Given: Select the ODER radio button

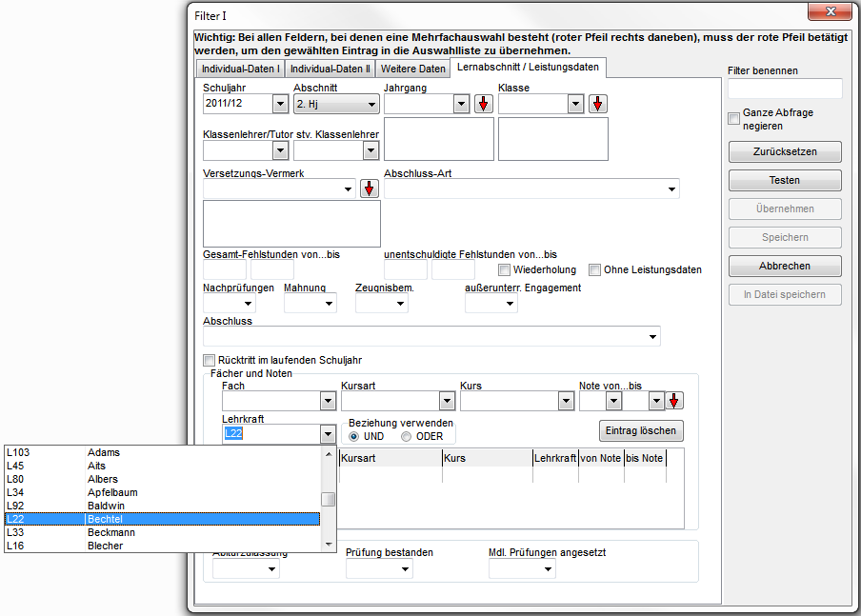Looking at the screenshot, I should point(407,436).
